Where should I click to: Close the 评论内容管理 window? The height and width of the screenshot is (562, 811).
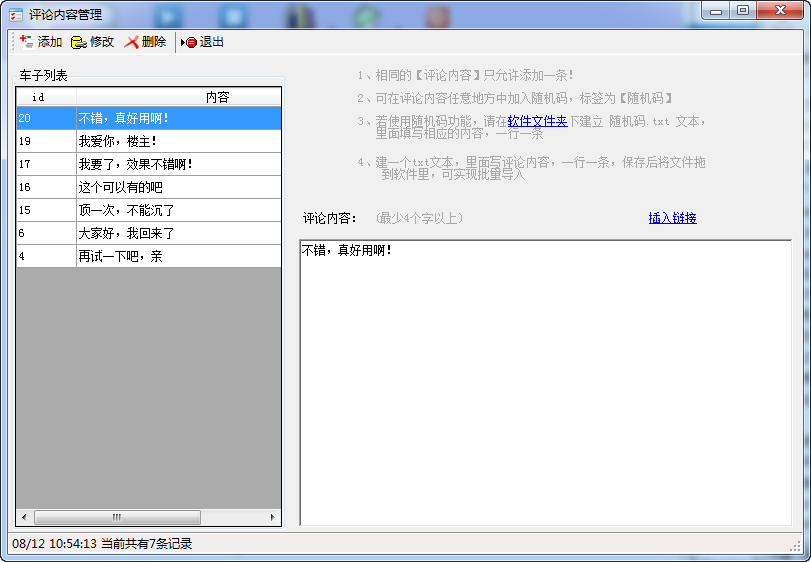pos(780,10)
